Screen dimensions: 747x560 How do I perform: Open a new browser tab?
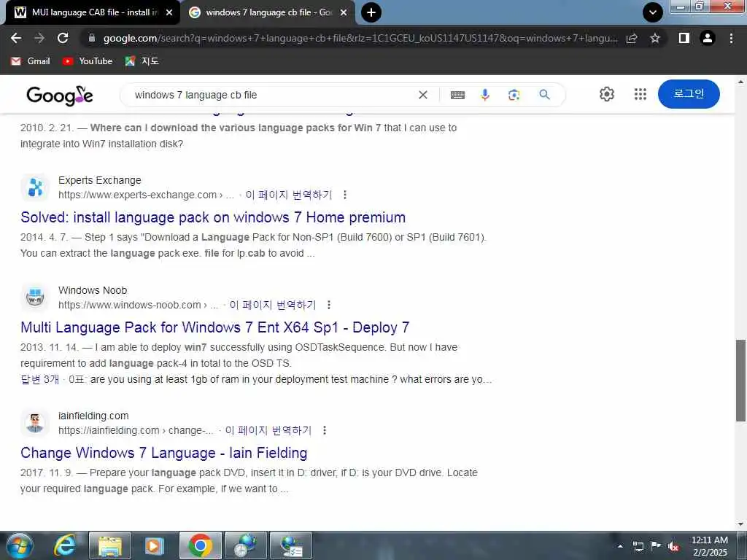point(371,12)
